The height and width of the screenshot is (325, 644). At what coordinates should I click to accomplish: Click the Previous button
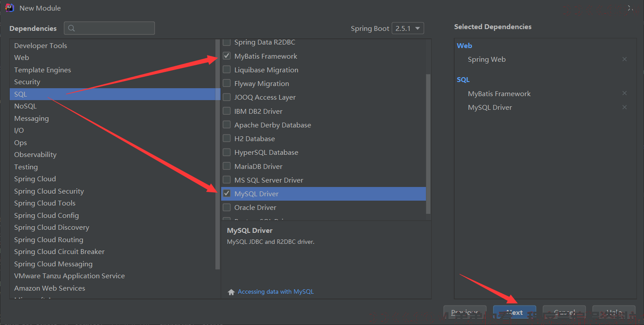coord(465,312)
